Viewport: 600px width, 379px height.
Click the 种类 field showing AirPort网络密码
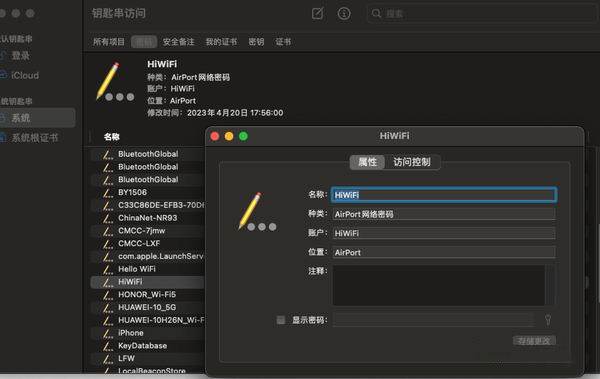pos(444,214)
